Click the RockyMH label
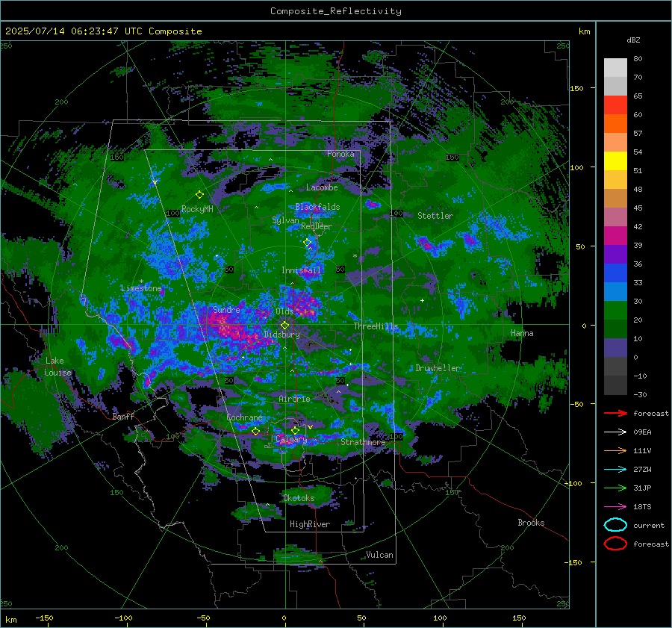Screen dimensions: 672x628 pos(197,209)
